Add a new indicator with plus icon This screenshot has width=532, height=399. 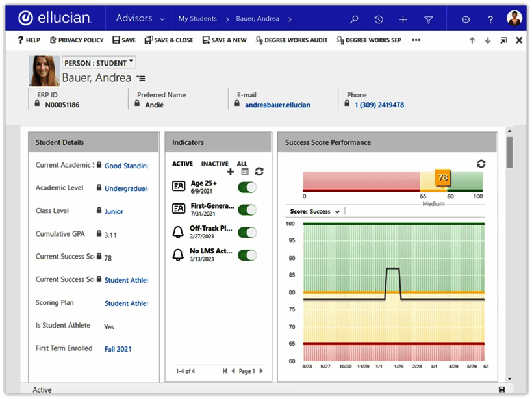231,172
